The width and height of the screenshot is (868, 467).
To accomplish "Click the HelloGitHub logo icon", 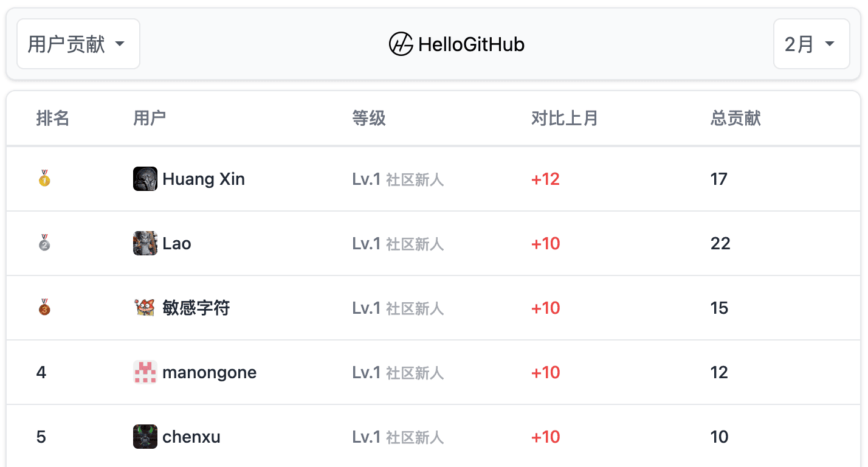I will click(x=401, y=44).
